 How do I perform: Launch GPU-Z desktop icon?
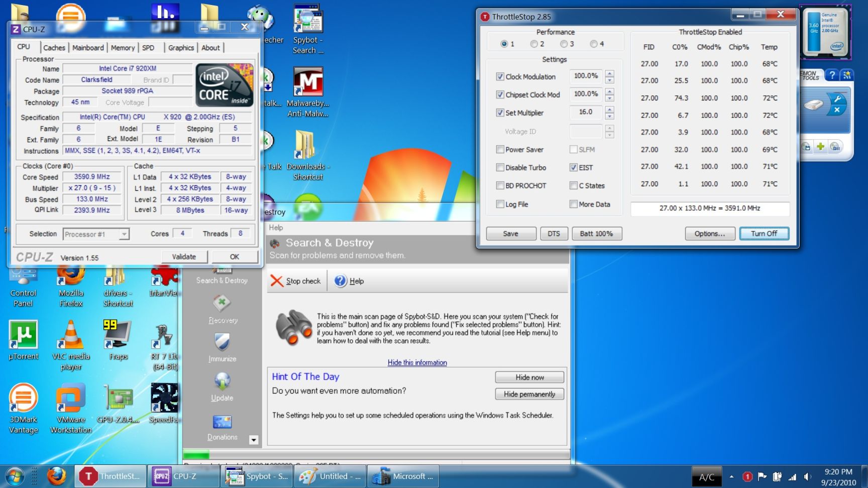click(118, 404)
